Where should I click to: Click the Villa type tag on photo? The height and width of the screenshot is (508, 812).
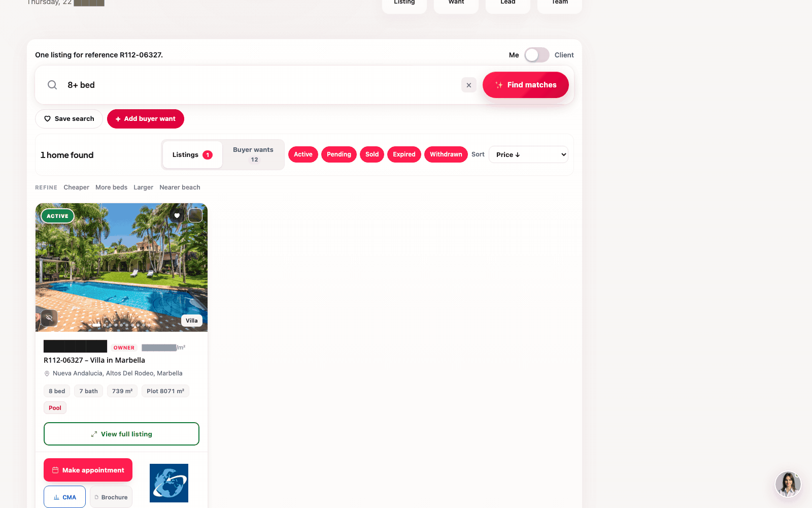point(192,321)
